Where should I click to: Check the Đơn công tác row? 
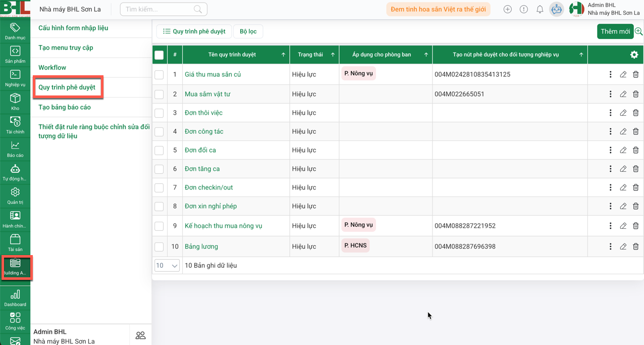159,132
